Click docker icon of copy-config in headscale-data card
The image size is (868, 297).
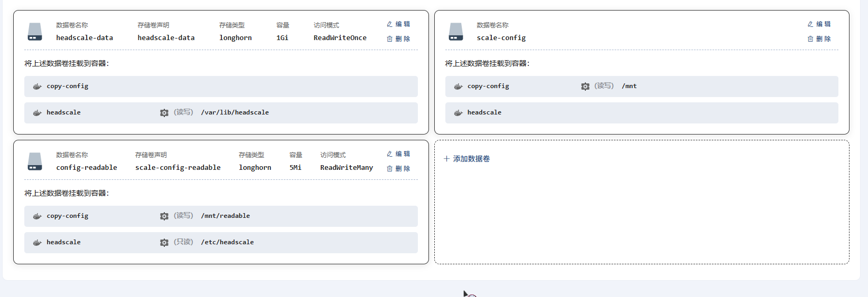tap(37, 87)
